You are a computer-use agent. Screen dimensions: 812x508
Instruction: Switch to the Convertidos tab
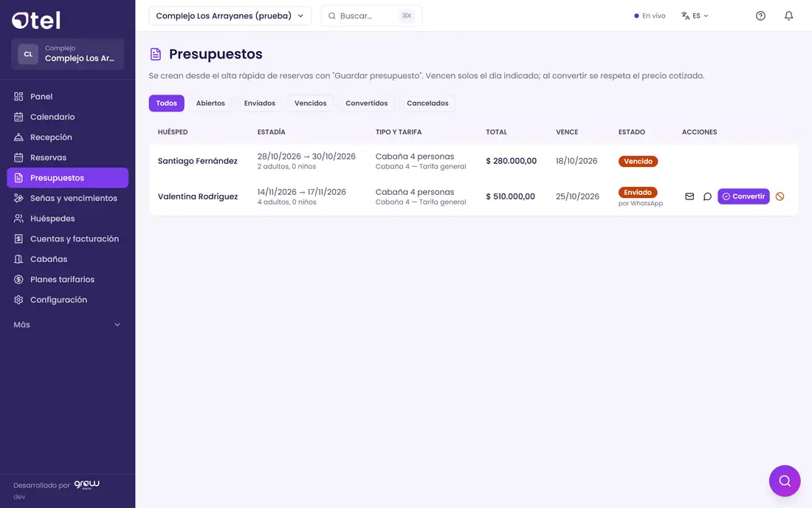pos(367,103)
